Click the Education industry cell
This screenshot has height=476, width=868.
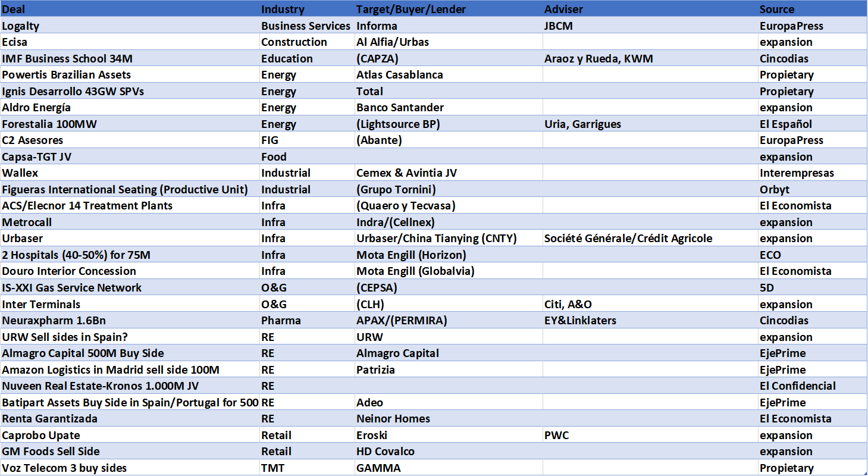pos(307,58)
